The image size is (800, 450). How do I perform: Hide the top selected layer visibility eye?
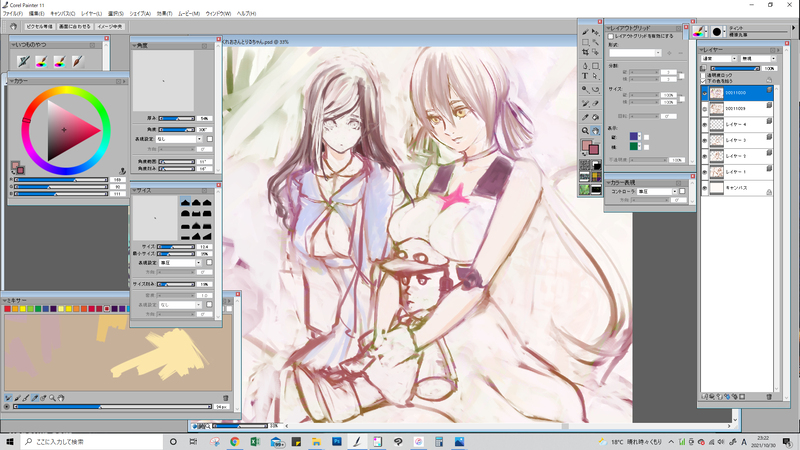pyautogui.click(x=705, y=93)
